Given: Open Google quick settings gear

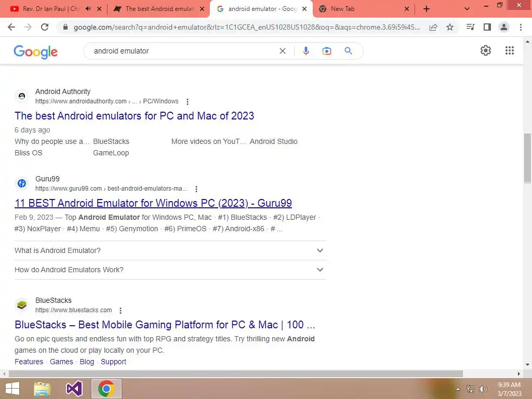Looking at the screenshot, I should click(486, 50).
